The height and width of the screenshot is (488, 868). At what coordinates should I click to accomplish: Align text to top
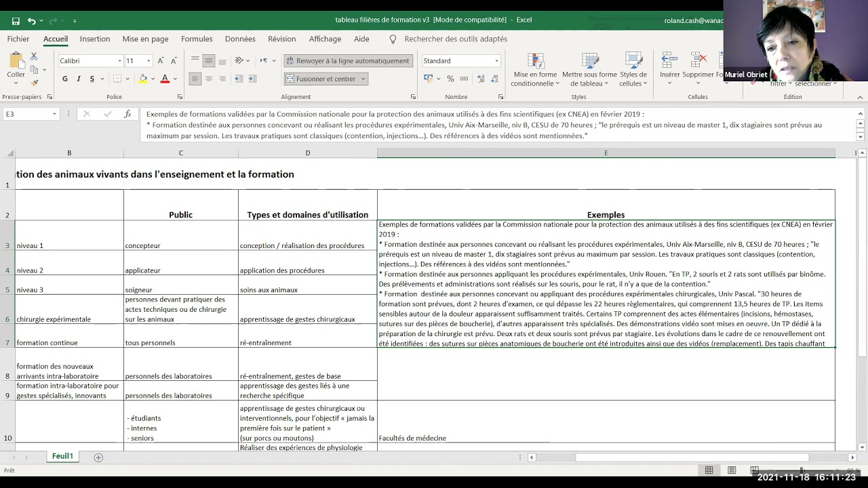click(195, 60)
